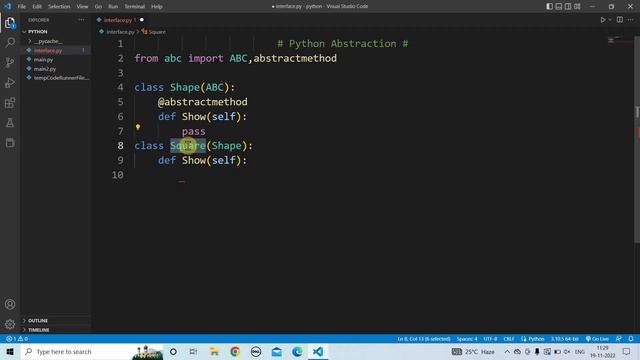This screenshot has height=360, width=640.
Task: Open Customize Layout button
Action: tap(577, 6)
